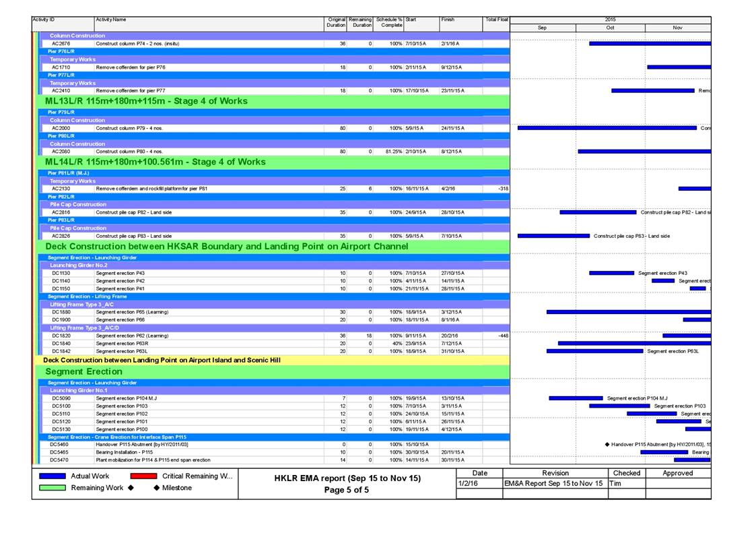Click the blue Actual Work legend swatch
The height and width of the screenshot is (535, 756).
point(52,476)
